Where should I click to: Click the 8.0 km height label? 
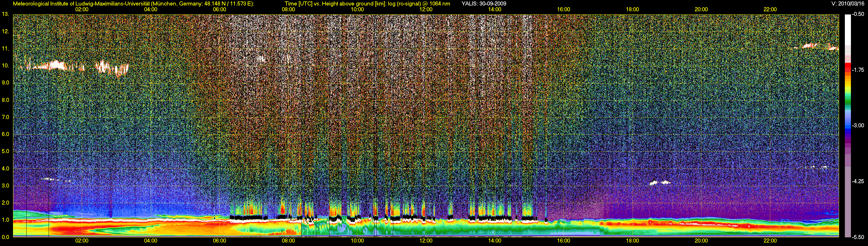pyautogui.click(x=5, y=100)
